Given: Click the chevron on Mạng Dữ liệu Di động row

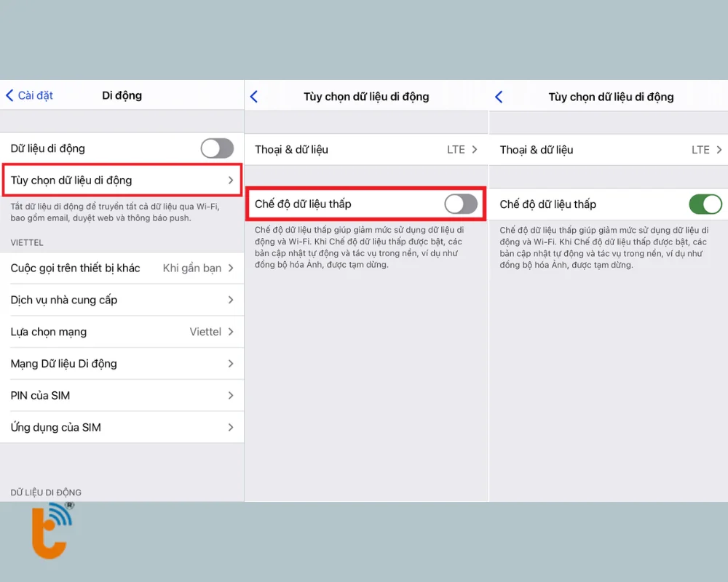Looking at the screenshot, I should click(232, 363).
